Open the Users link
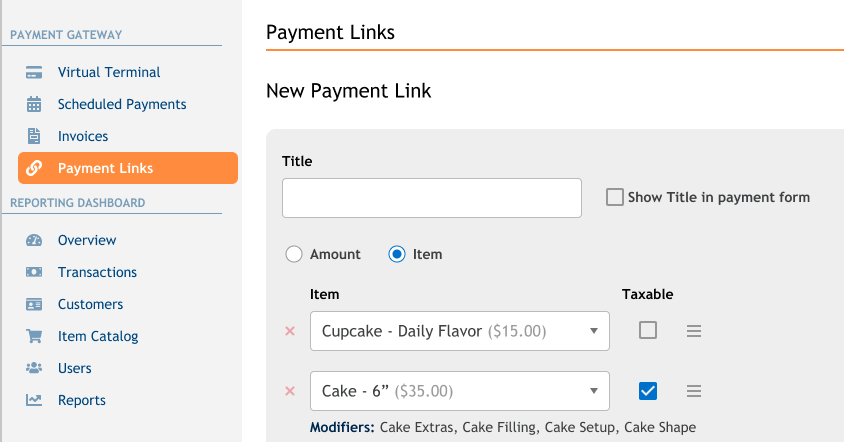The image size is (844, 442). click(75, 368)
